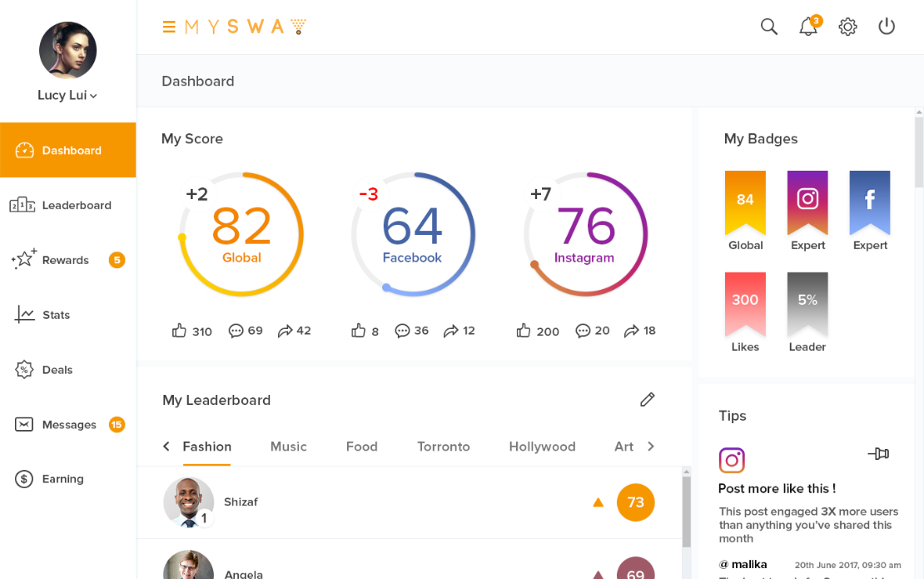Click the Messages badge count 15
The width and height of the screenshot is (924, 579).
point(117,425)
